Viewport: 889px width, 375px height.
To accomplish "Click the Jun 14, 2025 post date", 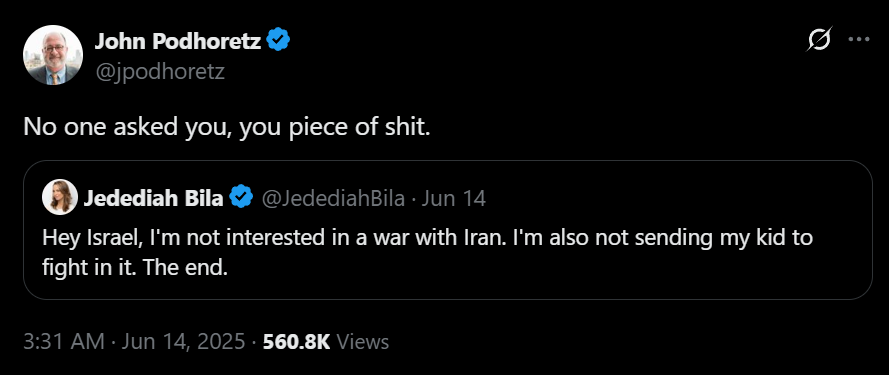I will (183, 342).
